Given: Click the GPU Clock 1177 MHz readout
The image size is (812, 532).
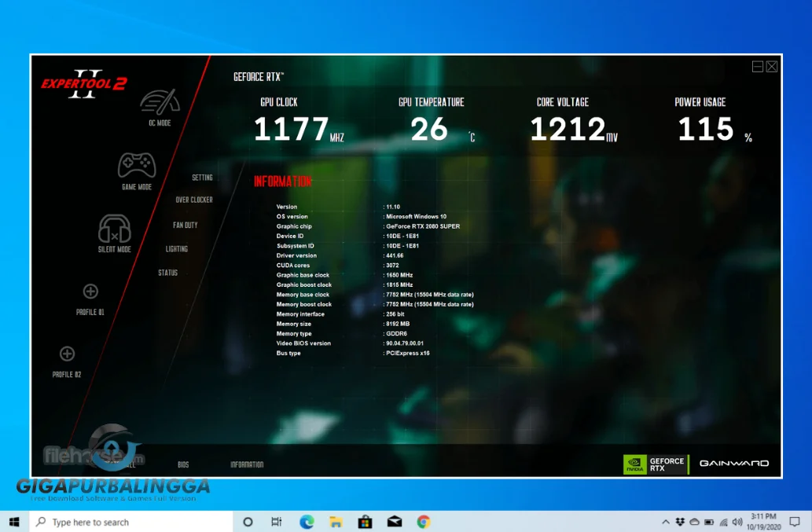Looking at the screenshot, I should pyautogui.click(x=299, y=129).
